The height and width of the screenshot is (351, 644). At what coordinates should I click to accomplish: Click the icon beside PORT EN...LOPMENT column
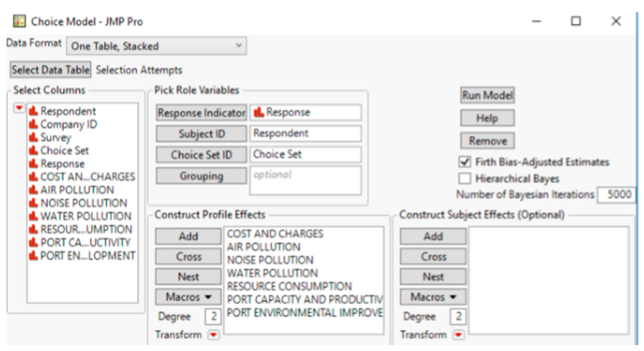point(33,255)
